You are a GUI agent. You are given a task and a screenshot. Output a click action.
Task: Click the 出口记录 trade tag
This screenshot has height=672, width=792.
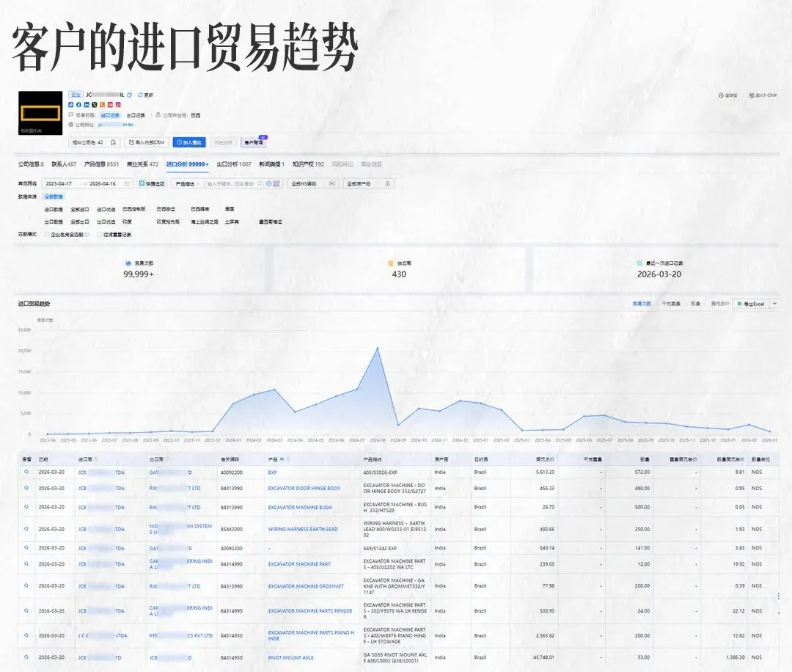pos(136,115)
